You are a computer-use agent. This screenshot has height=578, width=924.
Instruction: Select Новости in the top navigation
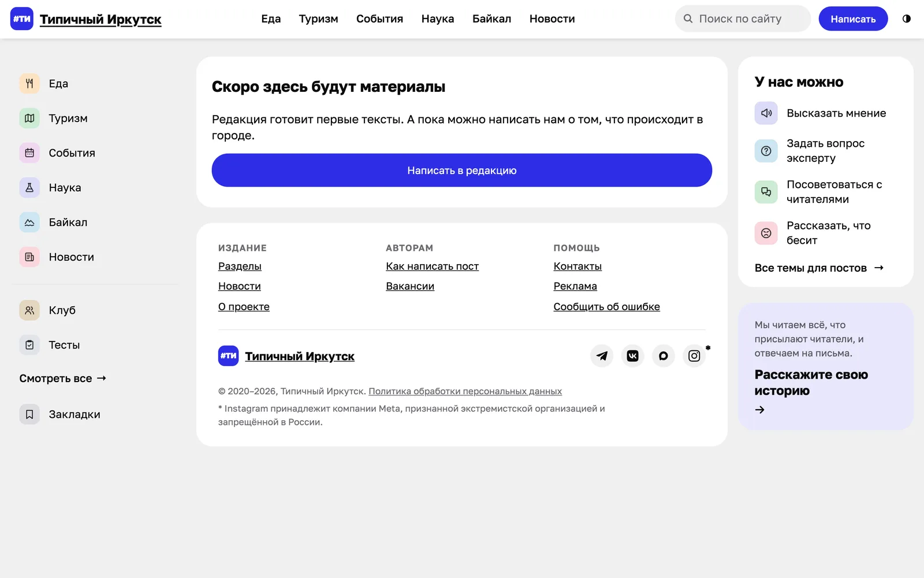(552, 18)
